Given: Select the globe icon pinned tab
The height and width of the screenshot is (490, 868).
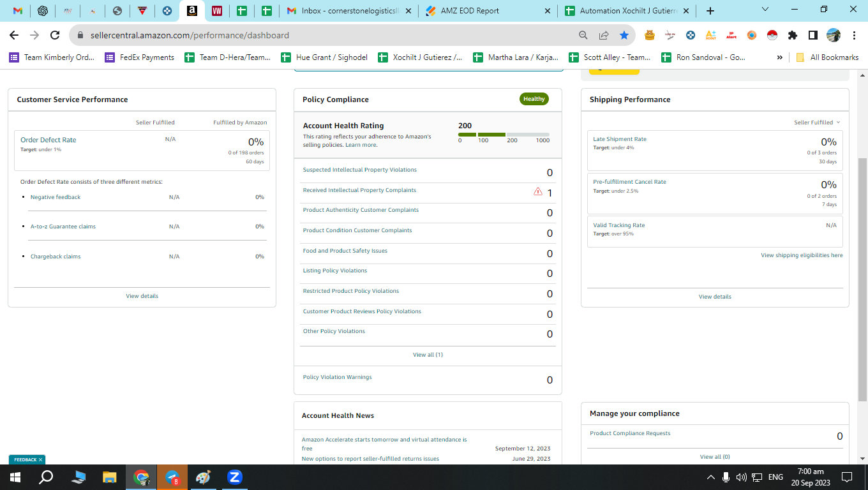Looking at the screenshot, I should (x=117, y=11).
